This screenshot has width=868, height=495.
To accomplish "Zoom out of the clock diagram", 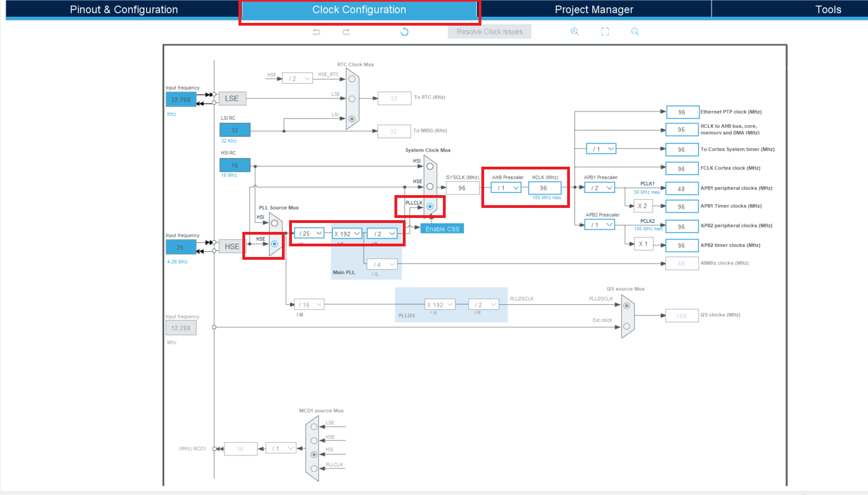I will (635, 32).
